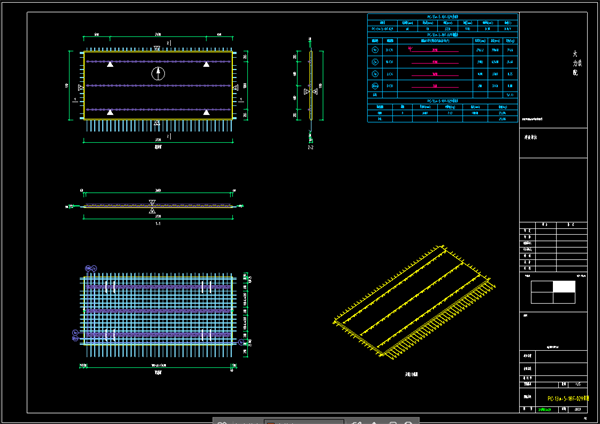
Task: Click the circled direction arrow in the top plan view
Action: 158,73
